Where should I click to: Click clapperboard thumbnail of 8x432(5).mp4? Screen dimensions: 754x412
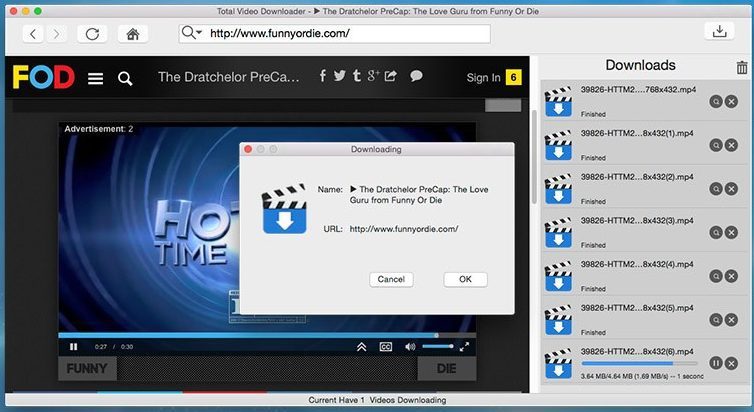(x=558, y=320)
